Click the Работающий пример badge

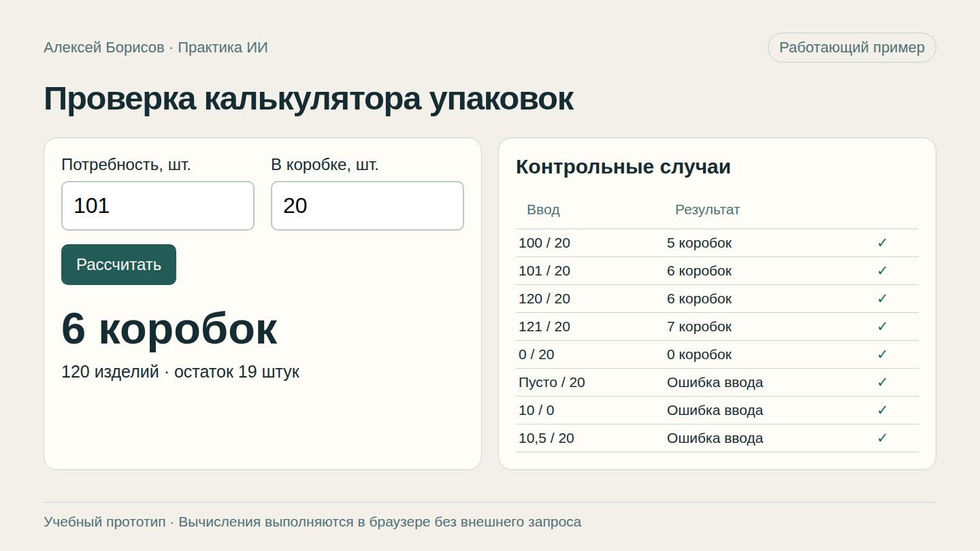pyautogui.click(x=852, y=48)
